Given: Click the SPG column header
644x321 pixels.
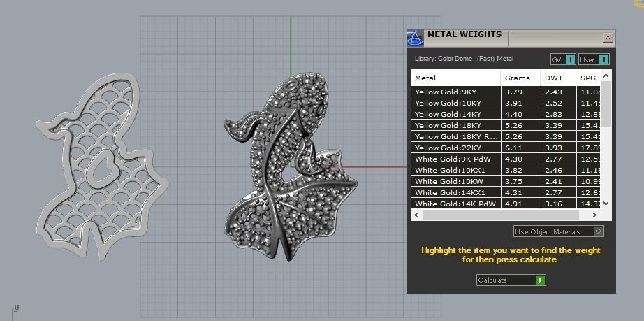Looking at the screenshot, I should tap(588, 78).
